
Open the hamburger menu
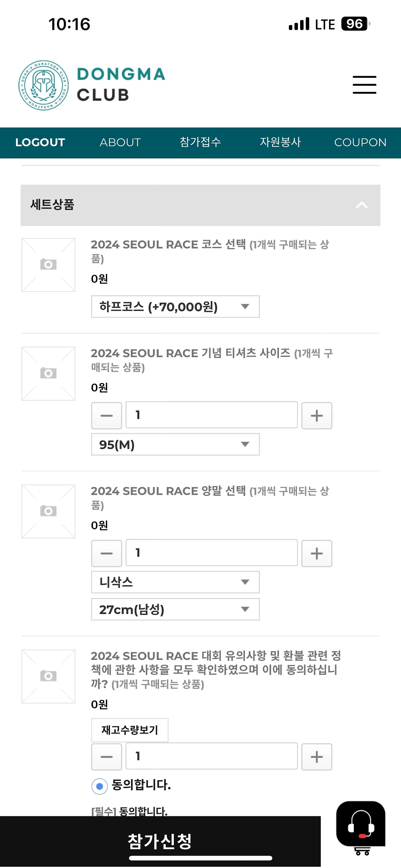[364, 85]
